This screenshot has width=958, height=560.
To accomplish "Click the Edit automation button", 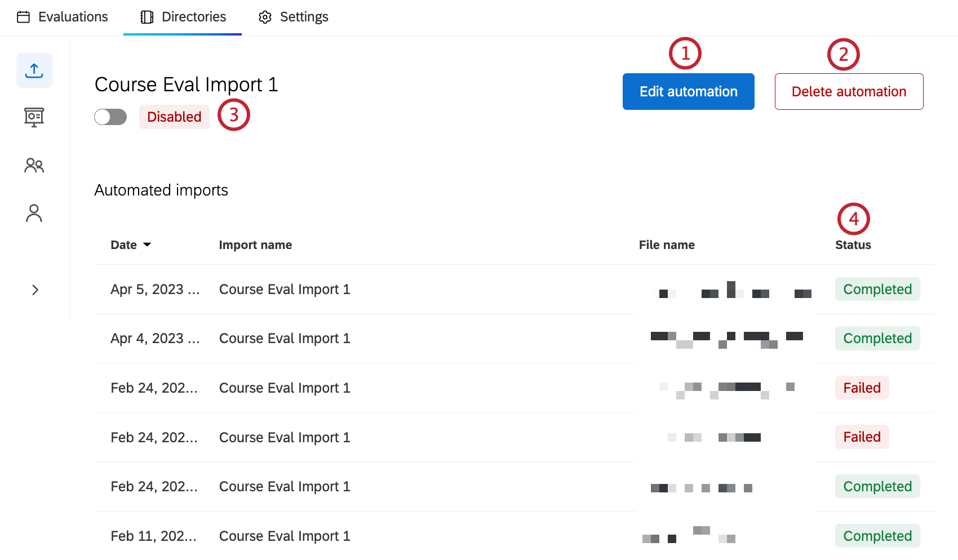I will [688, 91].
